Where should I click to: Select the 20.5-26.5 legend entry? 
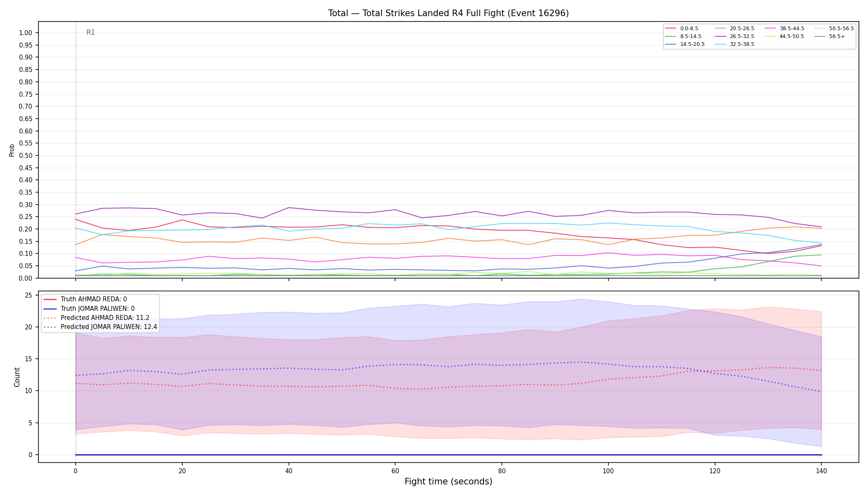pyautogui.click(x=735, y=29)
